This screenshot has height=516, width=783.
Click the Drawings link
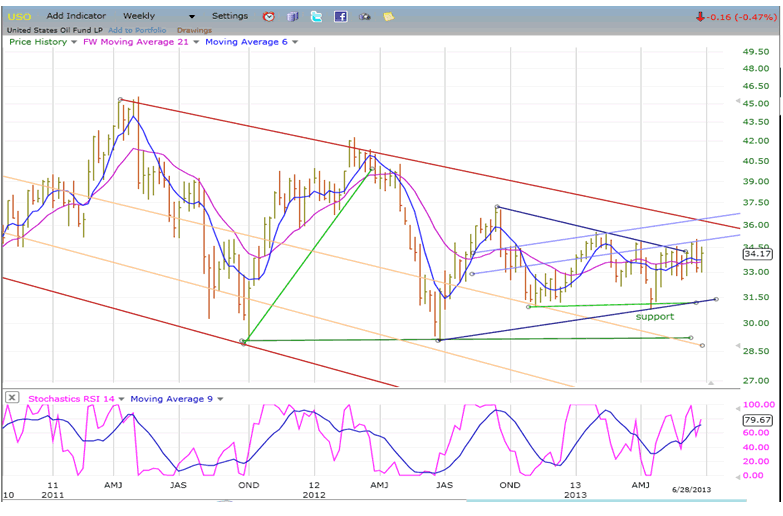pos(194,30)
